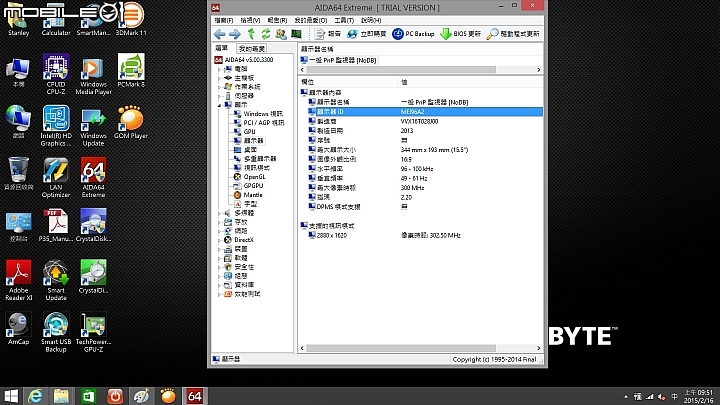
Task: Open File Explorer from the taskbar
Action: (61, 396)
